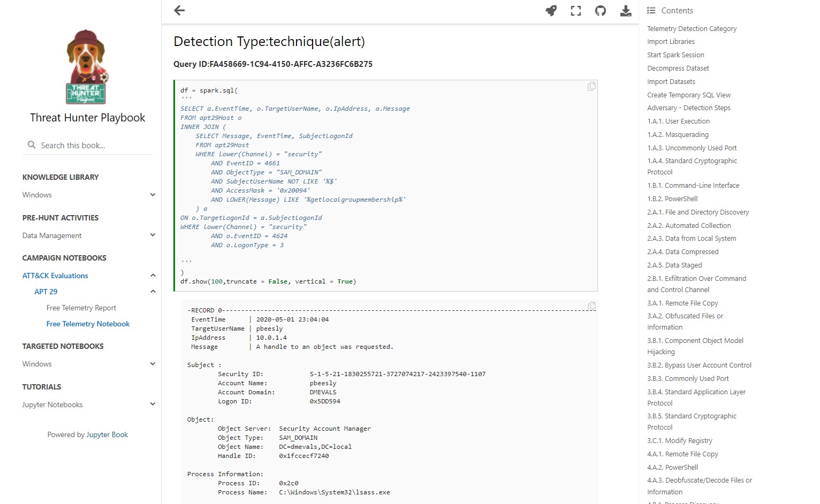Select the Free Telemetry Notebook entry

pyautogui.click(x=88, y=324)
